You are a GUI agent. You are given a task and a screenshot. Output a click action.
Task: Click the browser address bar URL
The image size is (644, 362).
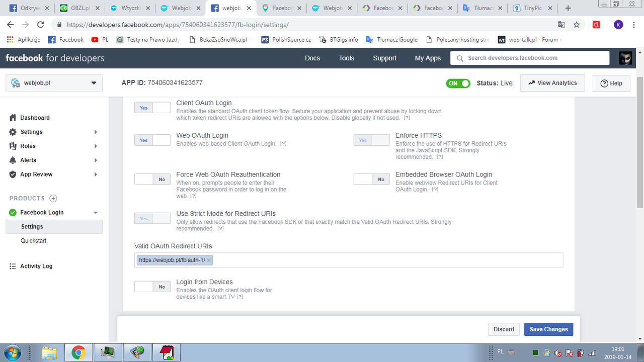pos(178,25)
